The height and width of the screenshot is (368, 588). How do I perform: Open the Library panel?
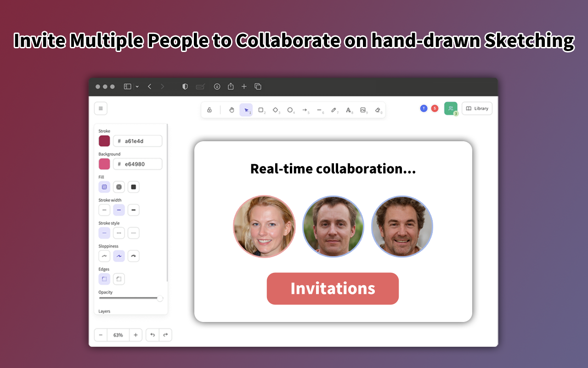477,109
